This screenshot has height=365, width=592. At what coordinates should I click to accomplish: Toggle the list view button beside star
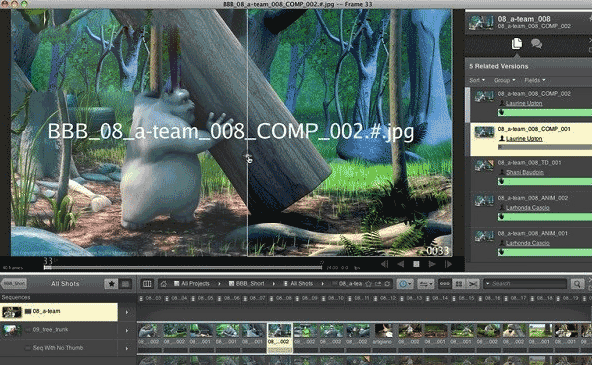coord(126,283)
